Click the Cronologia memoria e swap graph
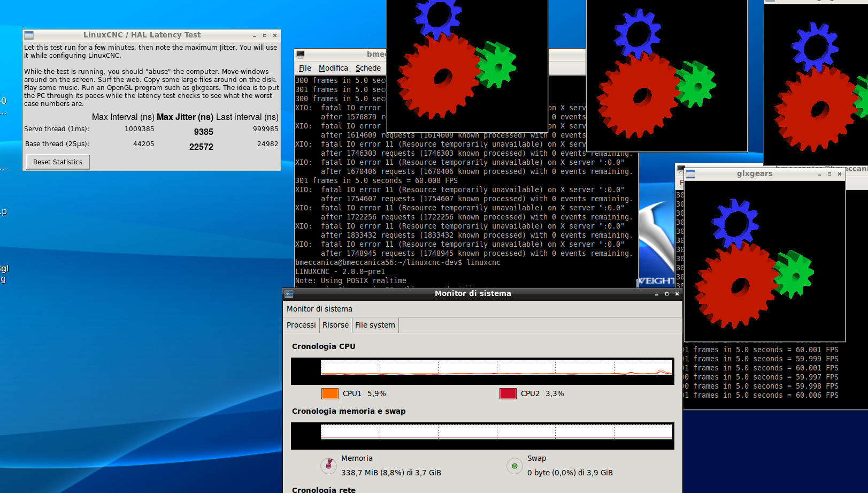This screenshot has width=868, height=493. (482, 436)
